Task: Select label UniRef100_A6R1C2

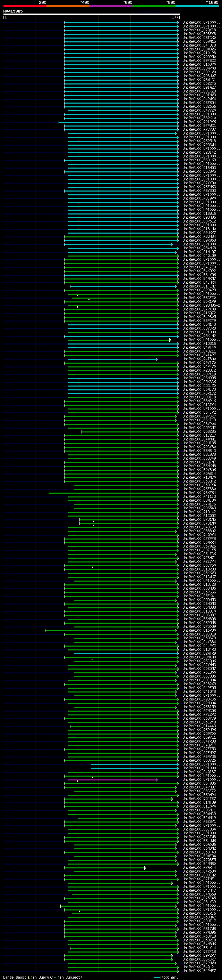Action: tap(199, 394)
